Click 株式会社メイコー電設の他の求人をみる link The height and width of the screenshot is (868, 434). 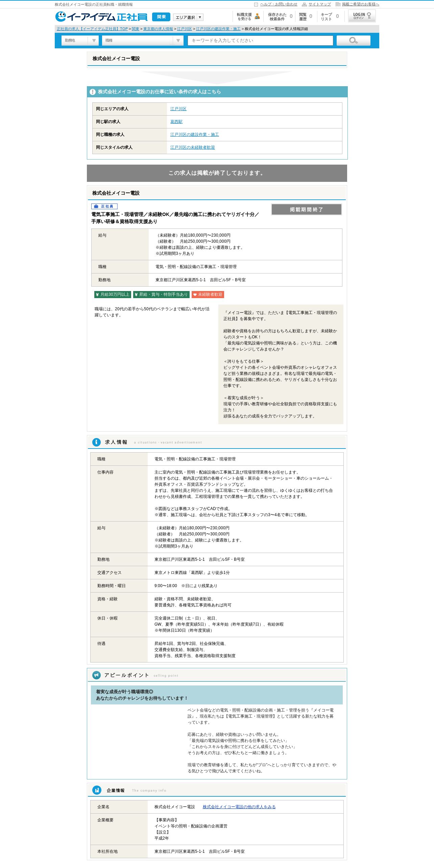[x=239, y=807]
